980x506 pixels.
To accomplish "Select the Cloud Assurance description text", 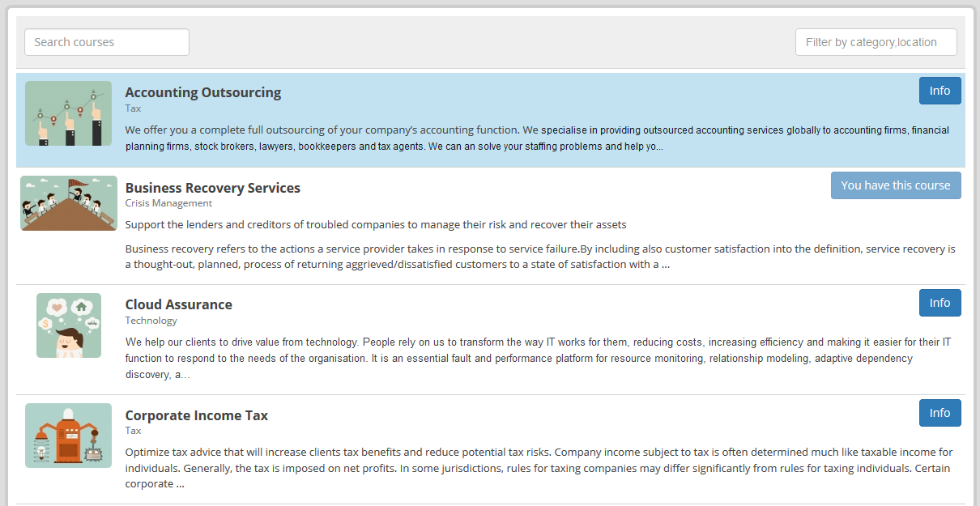I will [x=539, y=359].
